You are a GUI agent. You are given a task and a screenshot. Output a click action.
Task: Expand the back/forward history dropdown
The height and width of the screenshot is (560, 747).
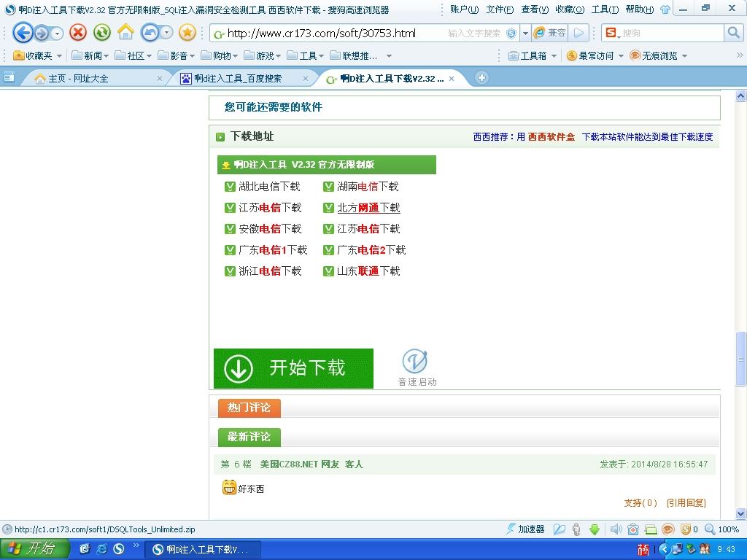click(x=57, y=34)
